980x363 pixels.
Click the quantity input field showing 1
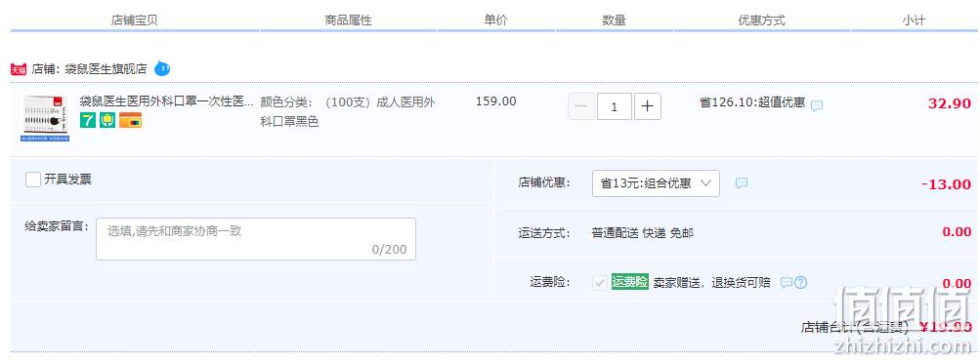click(x=615, y=106)
